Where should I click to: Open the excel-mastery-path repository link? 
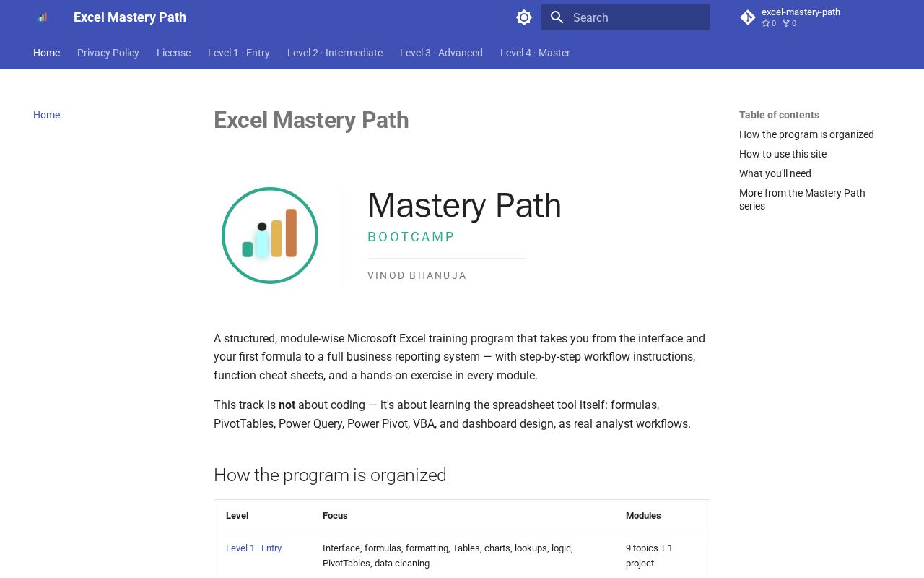[x=801, y=17]
